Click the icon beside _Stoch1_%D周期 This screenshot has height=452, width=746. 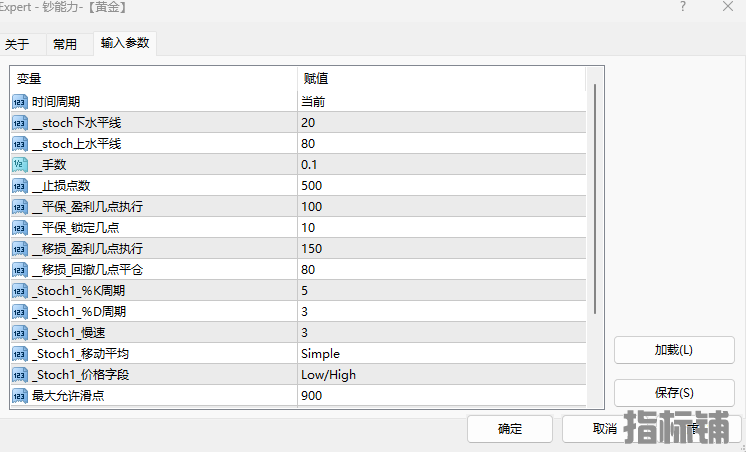20,312
